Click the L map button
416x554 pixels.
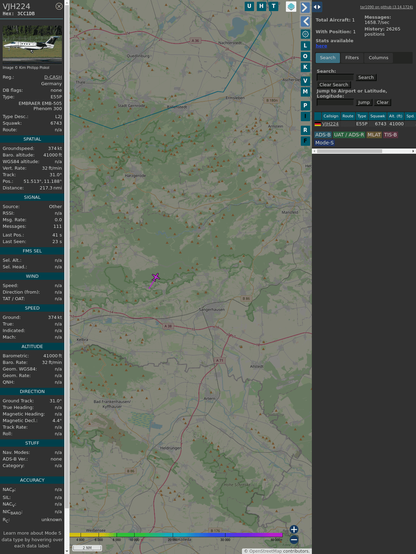coord(305,46)
